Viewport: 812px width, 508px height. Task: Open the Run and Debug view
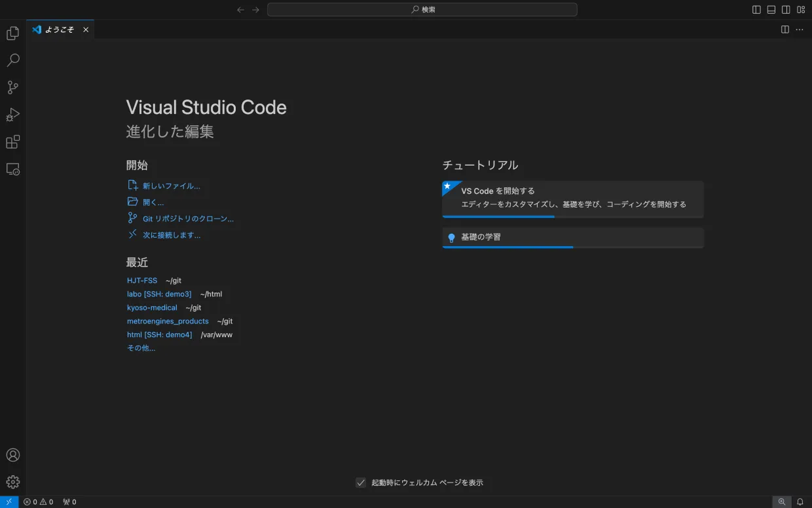pos(13,115)
